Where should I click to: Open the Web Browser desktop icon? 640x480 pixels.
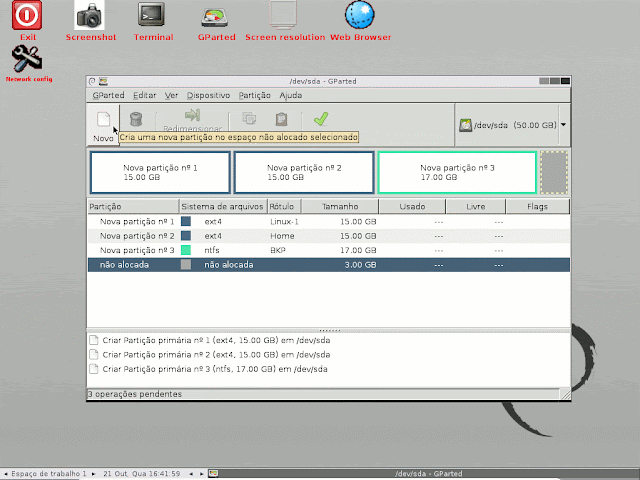(x=360, y=20)
